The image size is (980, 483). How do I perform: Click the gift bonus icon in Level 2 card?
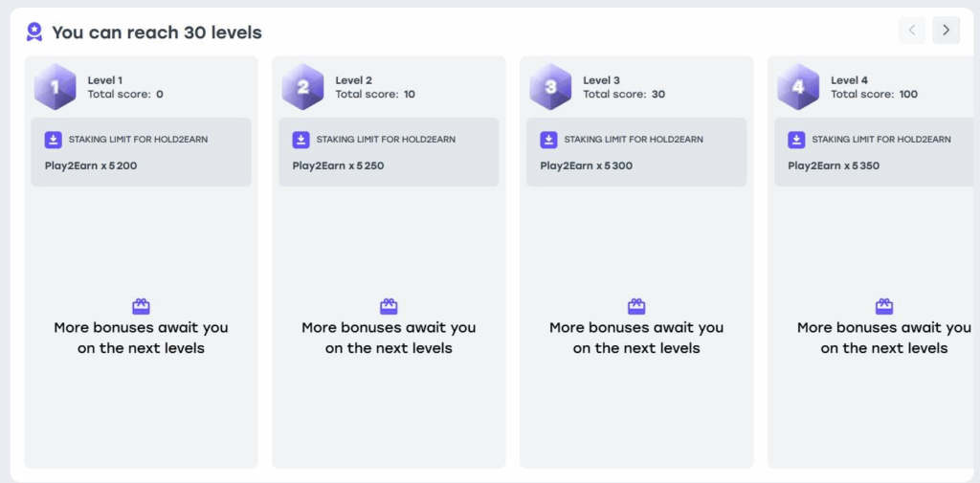(389, 306)
